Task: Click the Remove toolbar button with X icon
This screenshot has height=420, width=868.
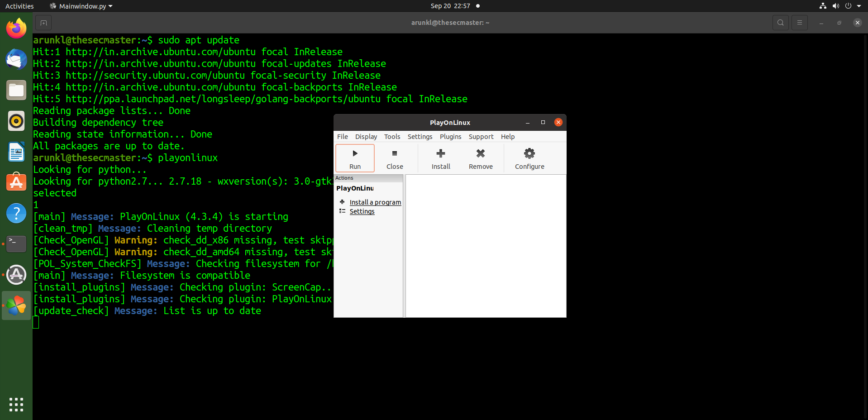Action: (481, 158)
